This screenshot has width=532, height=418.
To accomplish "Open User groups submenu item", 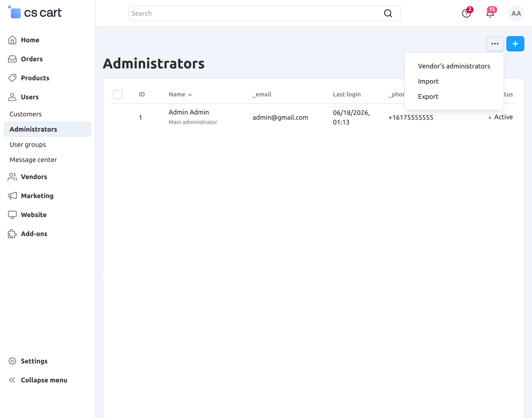I will pyautogui.click(x=28, y=144).
